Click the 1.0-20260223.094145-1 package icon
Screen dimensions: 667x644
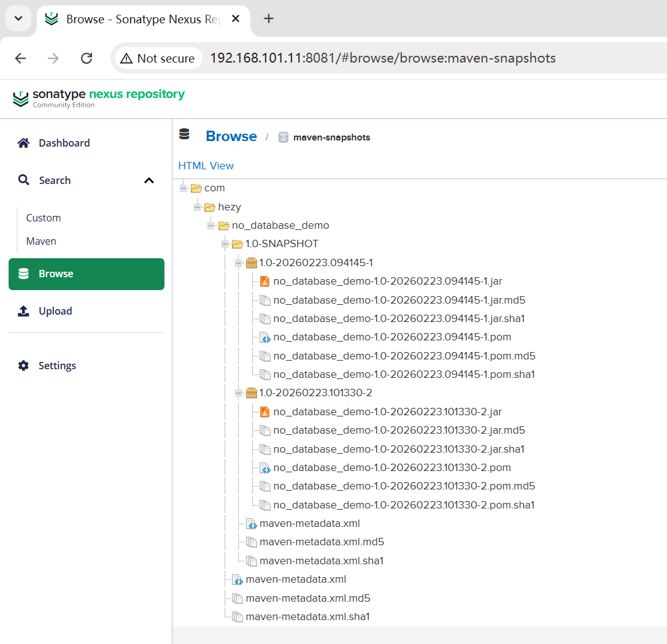[x=252, y=263]
